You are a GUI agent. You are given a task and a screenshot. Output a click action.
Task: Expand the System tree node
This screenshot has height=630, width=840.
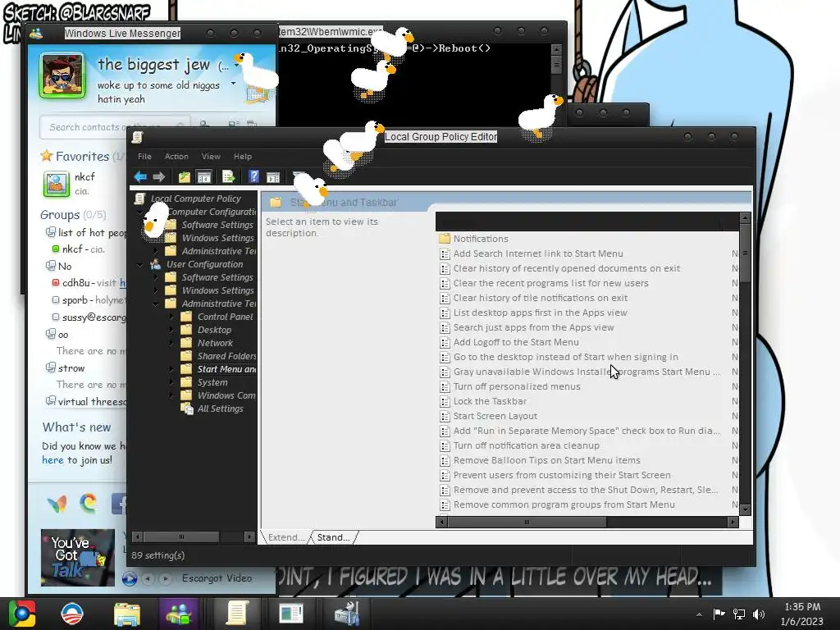pos(171,382)
